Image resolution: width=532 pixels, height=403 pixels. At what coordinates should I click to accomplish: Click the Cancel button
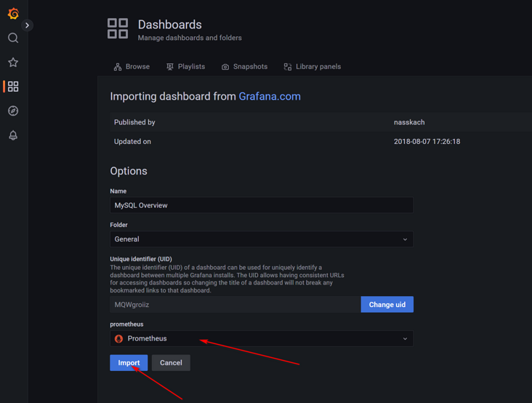pyautogui.click(x=171, y=362)
